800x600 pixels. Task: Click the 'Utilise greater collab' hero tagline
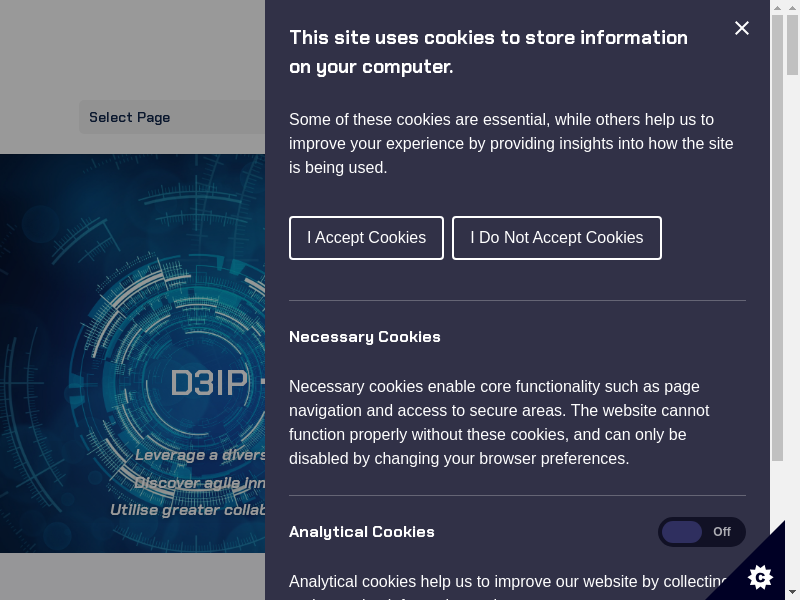tap(188, 510)
